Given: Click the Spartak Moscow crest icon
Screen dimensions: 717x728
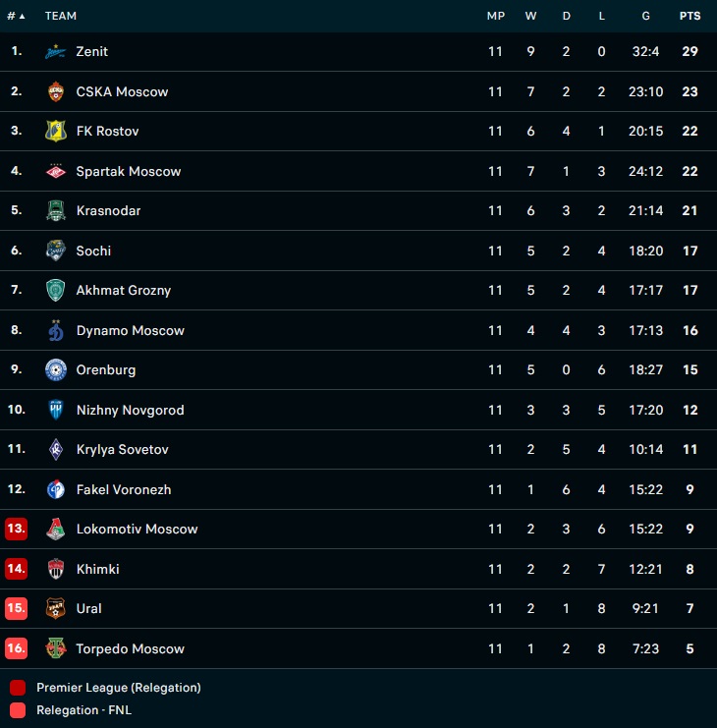Looking at the screenshot, I should pyautogui.click(x=56, y=171).
